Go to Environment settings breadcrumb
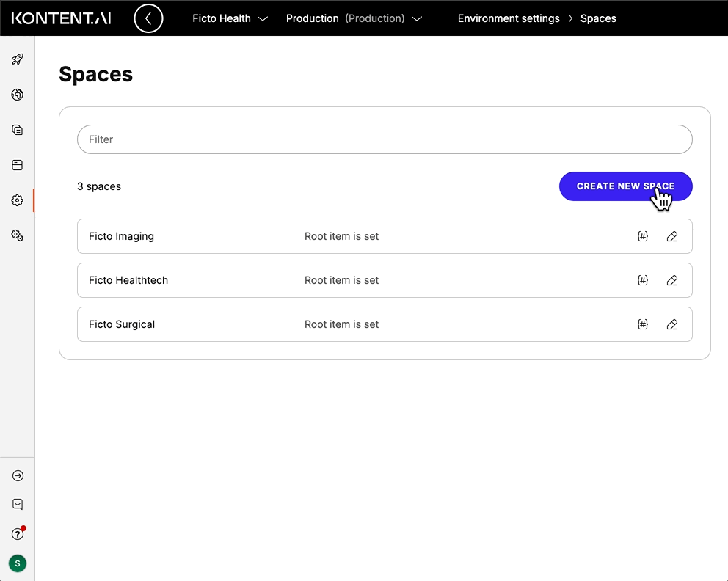Viewport: 728px width, 581px height. (x=509, y=18)
